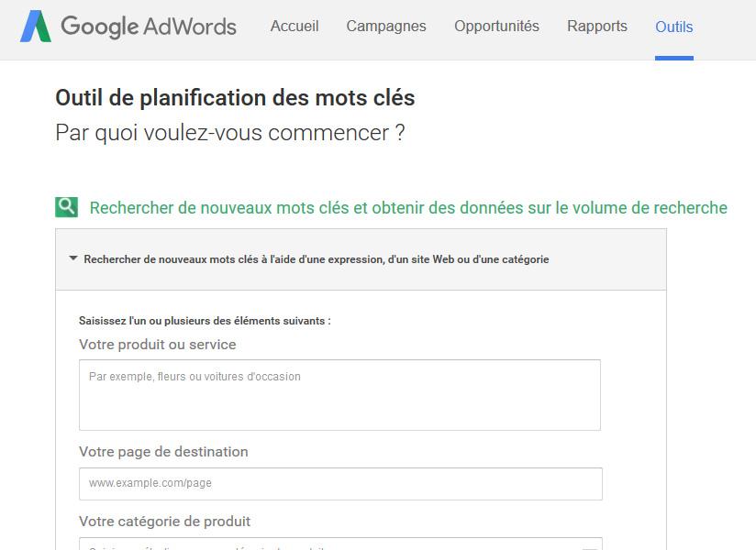The width and height of the screenshot is (756, 550).
Task: Open the 'Votre catégorie de produit' dropdown
Action: click(341, 544)
